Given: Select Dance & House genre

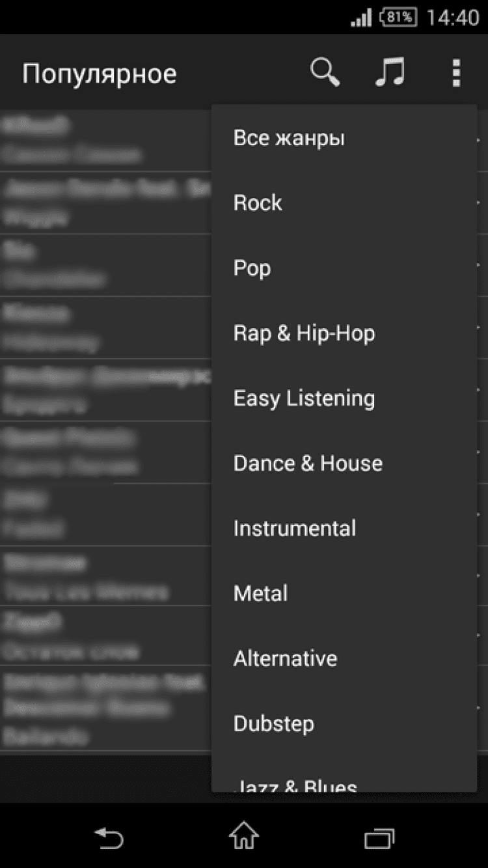Looking at the screenshot, I should coord(308,464).
